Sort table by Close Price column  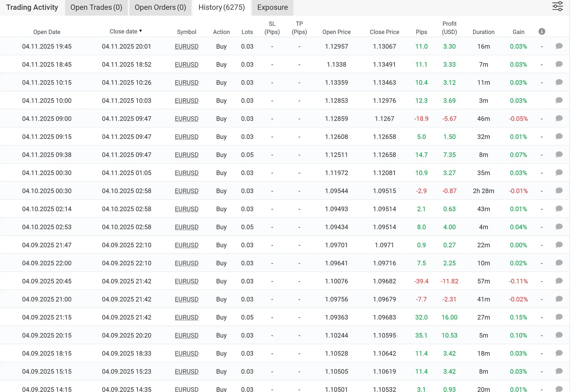coord(384,32)
